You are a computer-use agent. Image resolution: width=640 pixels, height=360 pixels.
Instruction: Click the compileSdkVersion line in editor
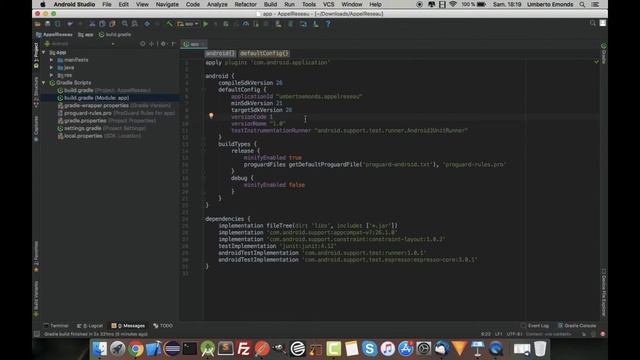pos(250,83)
